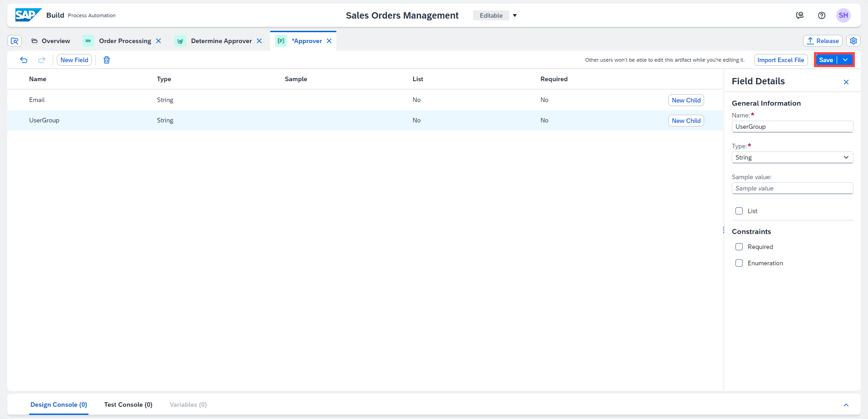The height and width of the screenshot is (419, 868).
Task: Click the Sales Orders Management title
Action: (x=402, y=15)
